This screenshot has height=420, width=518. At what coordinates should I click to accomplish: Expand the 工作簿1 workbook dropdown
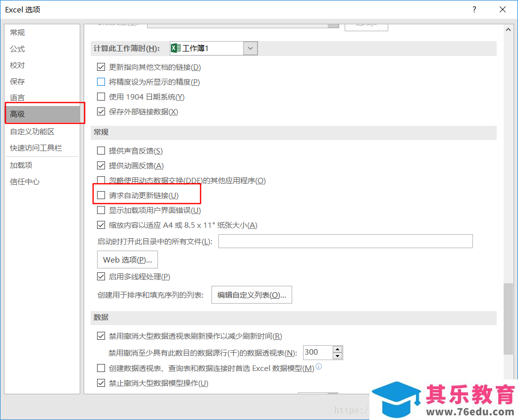click(250, 48)
